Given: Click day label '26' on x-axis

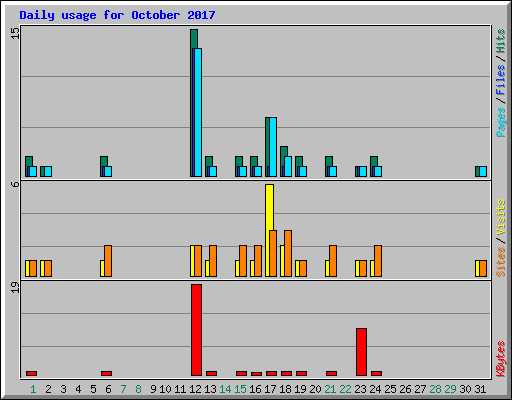Looking at the screenshot, I should click(x=405, y=389).
